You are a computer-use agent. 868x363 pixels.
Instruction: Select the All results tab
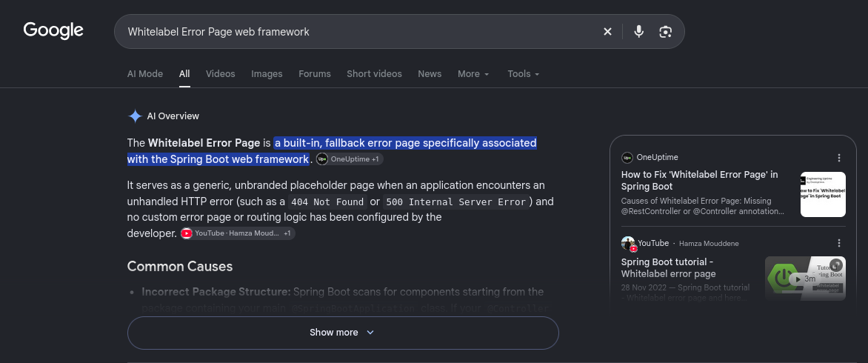point(184,73)
